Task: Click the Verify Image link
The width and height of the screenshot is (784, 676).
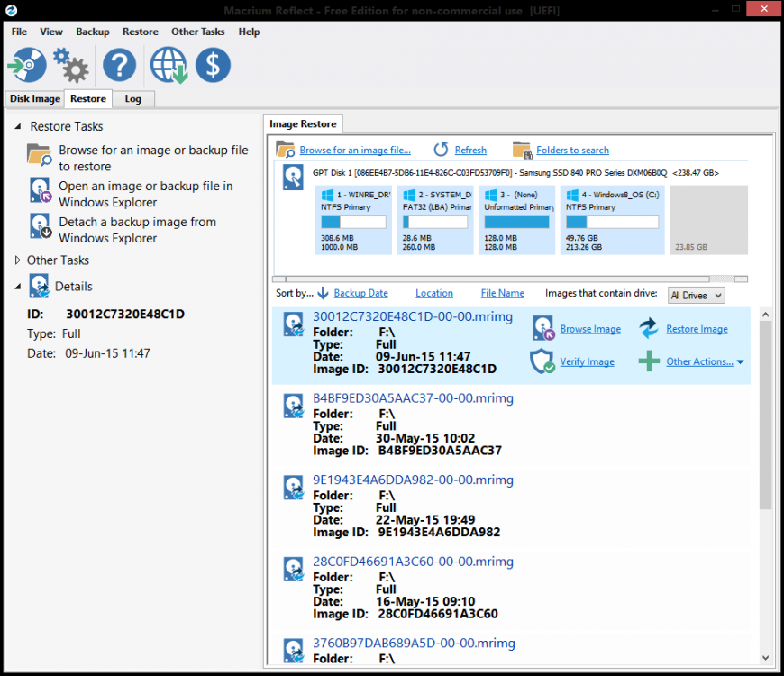Action: [587, 361]
